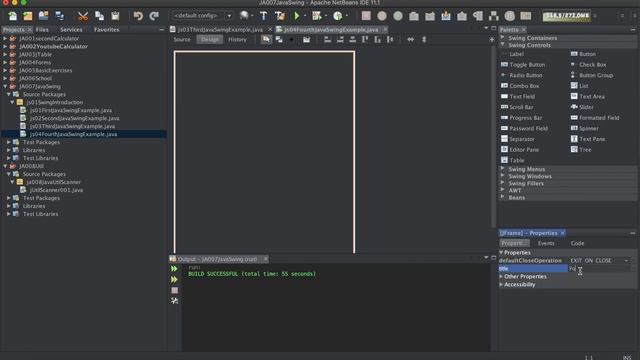
Task: Click Center Vertically alignment icon
Action: (390, 39)
